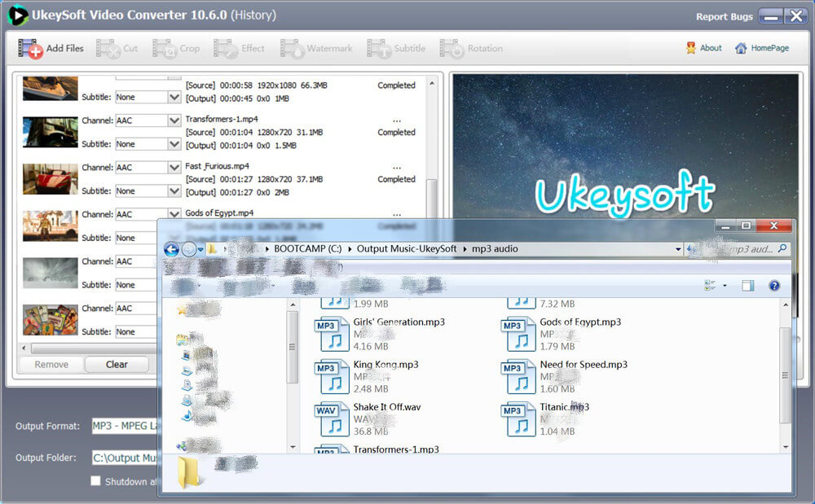The image size is (815, 504).
Task: Click Explorer change view icon
Action: coord(710,285)
